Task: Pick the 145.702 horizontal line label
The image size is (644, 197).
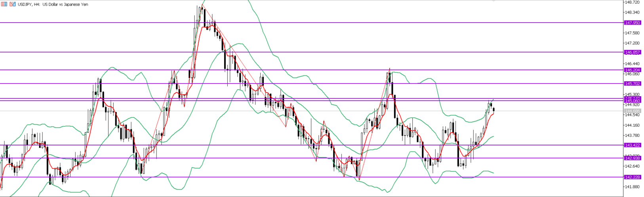Action: click(x=633, y=84)
